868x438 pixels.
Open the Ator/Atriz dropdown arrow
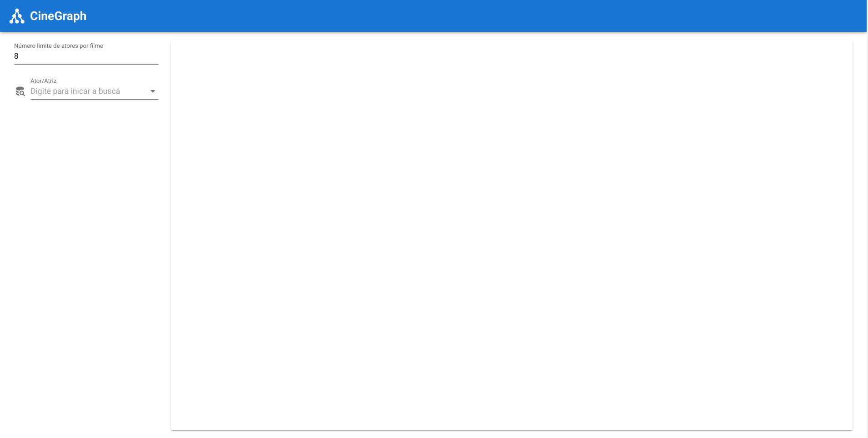[153, 91]
